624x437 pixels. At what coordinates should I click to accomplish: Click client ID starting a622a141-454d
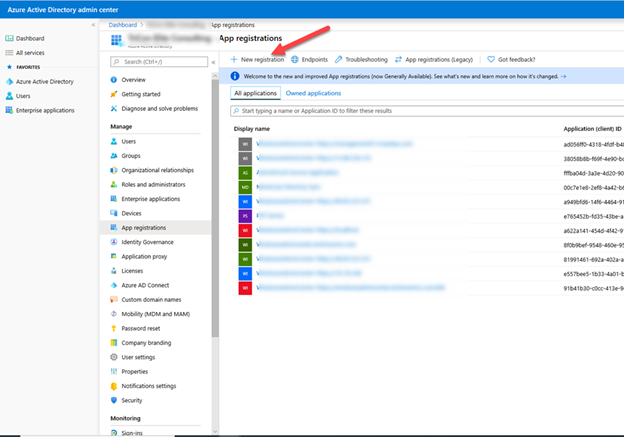point(593,231)
